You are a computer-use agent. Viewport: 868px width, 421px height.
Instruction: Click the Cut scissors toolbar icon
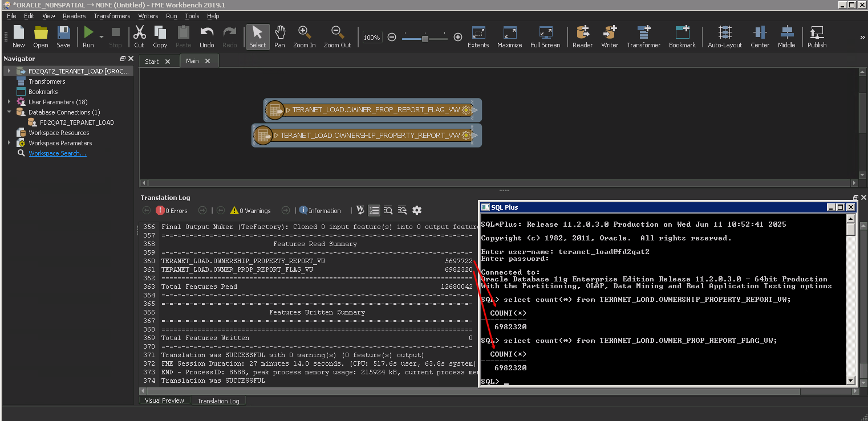click(x=139, y=36)
